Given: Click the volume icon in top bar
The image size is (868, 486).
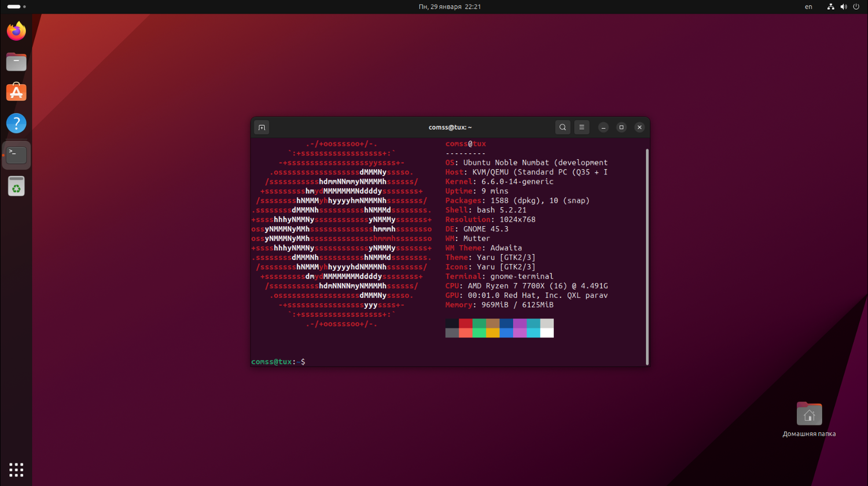Looking at the screenshot, I should [844, 7].
